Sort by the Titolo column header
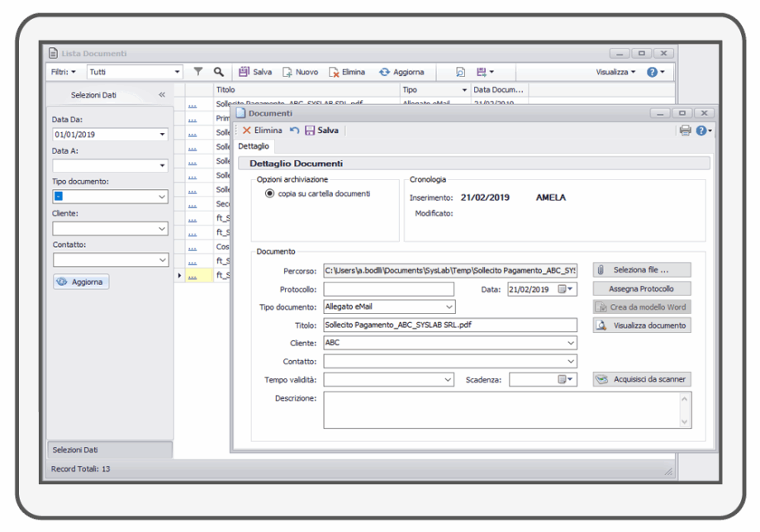 pyautogui.click(x=307, y=90)
